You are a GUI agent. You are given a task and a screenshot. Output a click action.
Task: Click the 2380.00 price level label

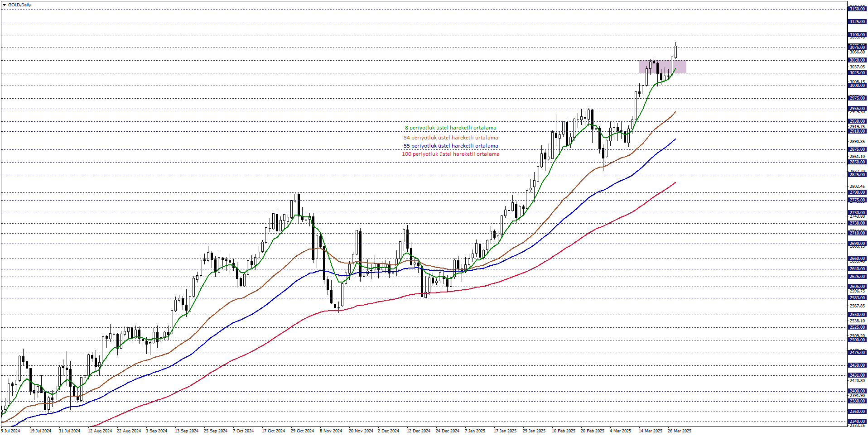(857, 401)
